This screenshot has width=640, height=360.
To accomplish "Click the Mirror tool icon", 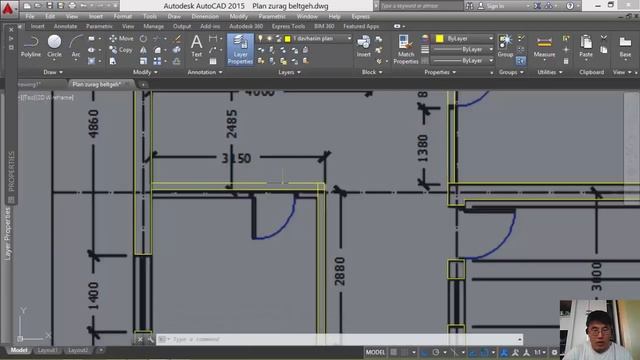I will 143,50.
